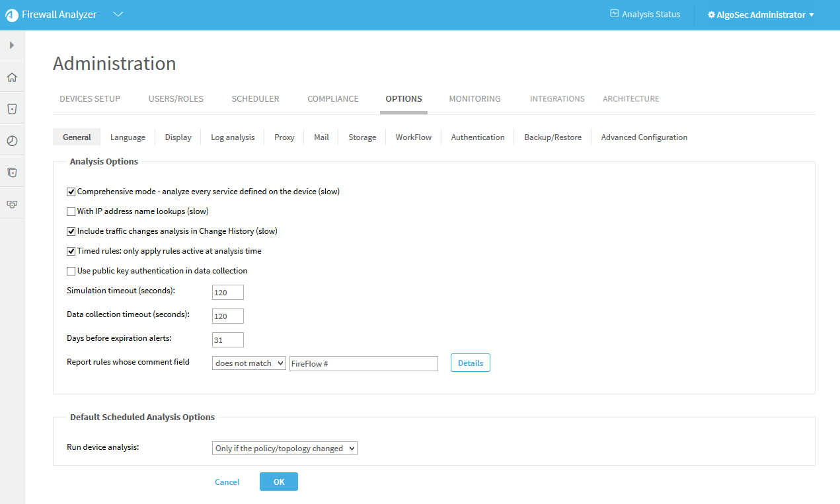The width and height of the screenshot is (840, 504).
Task: Expand the left sidebar with arrow
Action: (x=12, y=45)
